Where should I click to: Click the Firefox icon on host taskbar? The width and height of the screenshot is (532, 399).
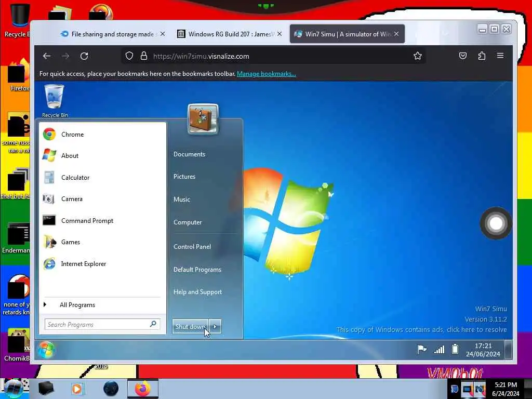coord(142,389)
